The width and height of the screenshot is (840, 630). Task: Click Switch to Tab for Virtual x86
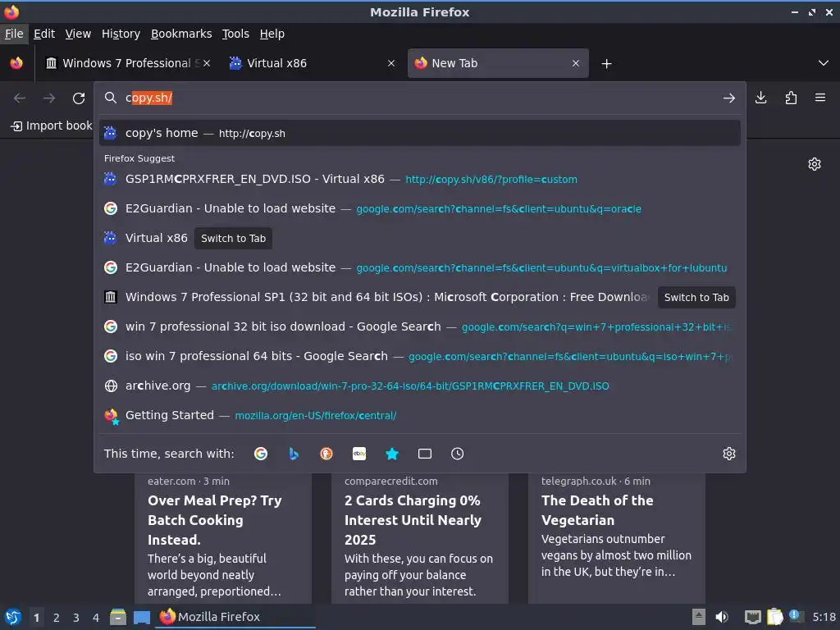tap(233, 239)
